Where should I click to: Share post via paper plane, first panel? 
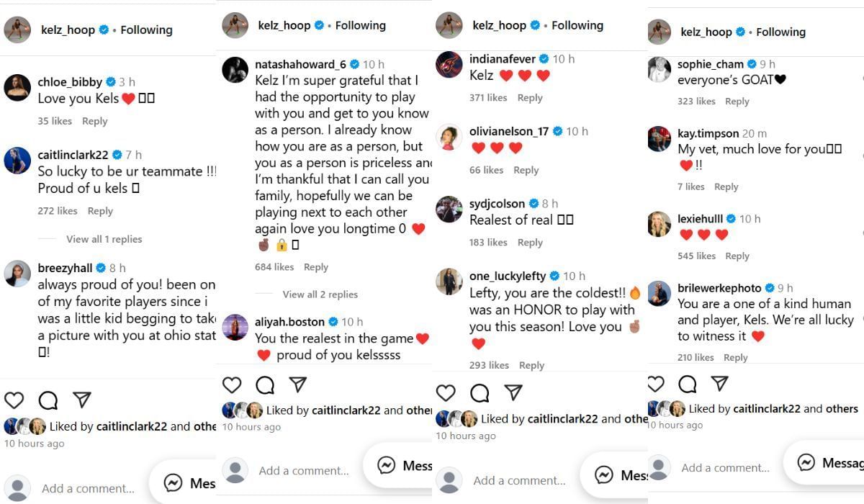[x=82, y=400]
